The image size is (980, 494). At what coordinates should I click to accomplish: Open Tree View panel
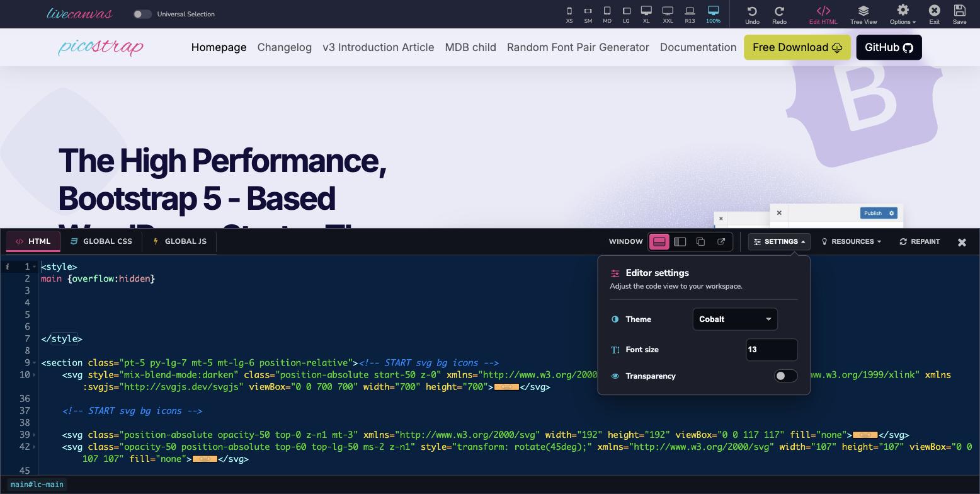tap(863, 14)
